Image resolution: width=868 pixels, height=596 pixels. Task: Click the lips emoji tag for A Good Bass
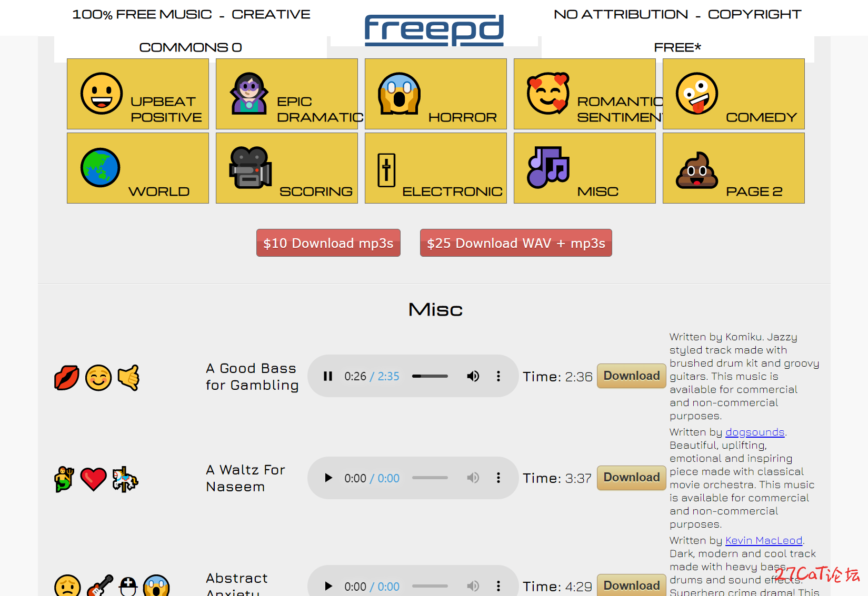(x=67, y=378)
